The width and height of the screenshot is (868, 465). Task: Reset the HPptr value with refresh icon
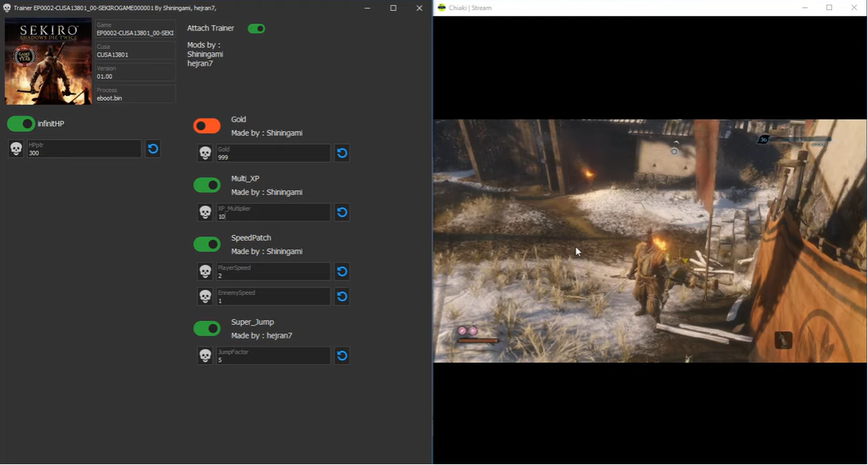(153, 149)
